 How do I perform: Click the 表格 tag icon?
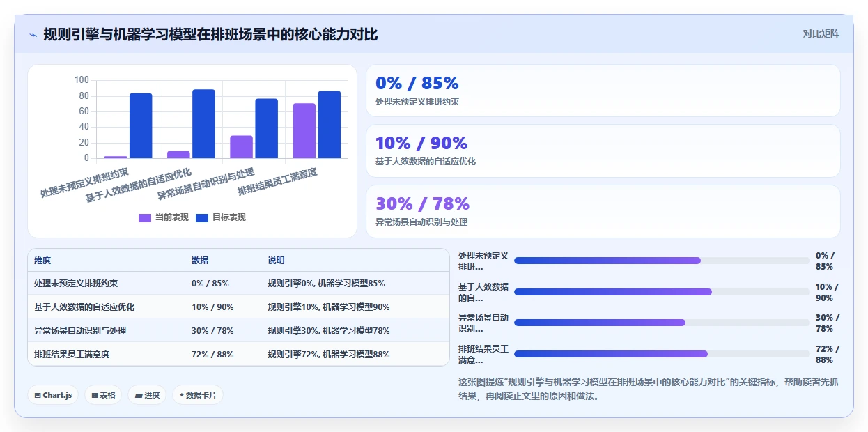[x=95, y=395]
